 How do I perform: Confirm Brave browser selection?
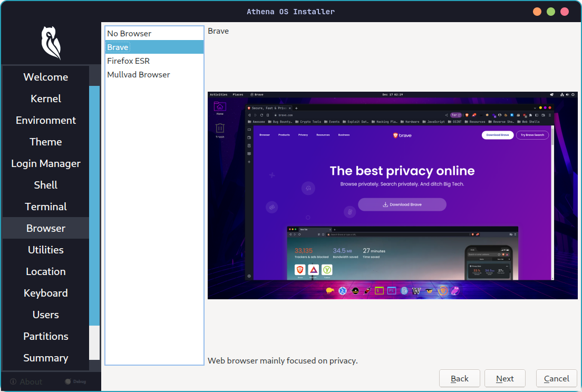pos(117,47)
